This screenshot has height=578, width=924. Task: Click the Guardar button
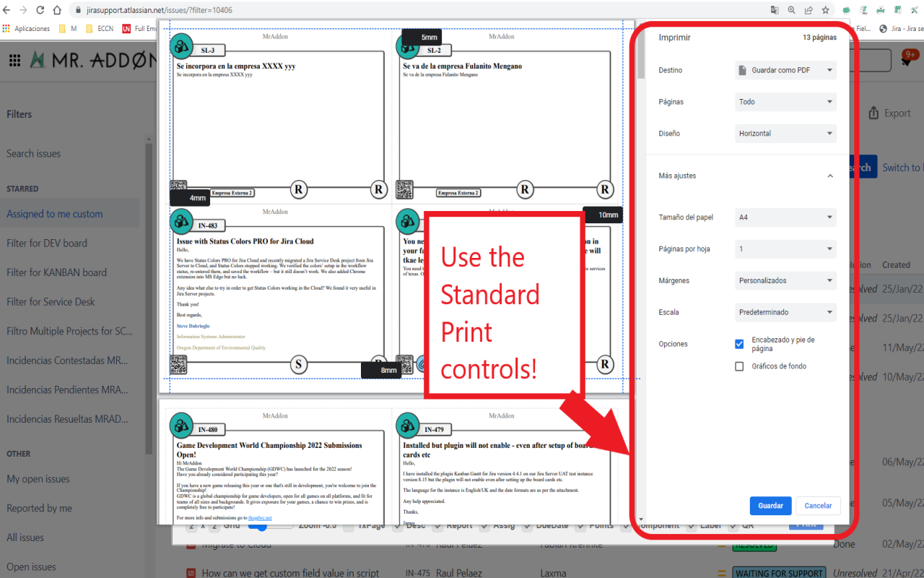click(770, 506)
